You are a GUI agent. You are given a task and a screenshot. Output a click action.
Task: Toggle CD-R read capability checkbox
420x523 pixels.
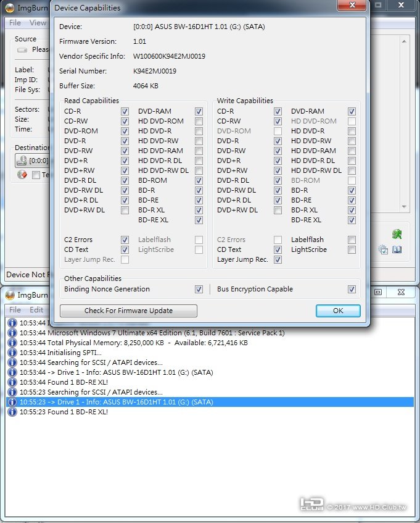[x=125, y=111]
